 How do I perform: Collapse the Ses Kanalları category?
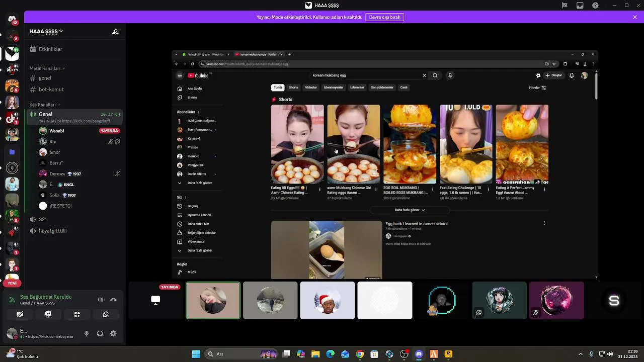(x=45, y=105)
